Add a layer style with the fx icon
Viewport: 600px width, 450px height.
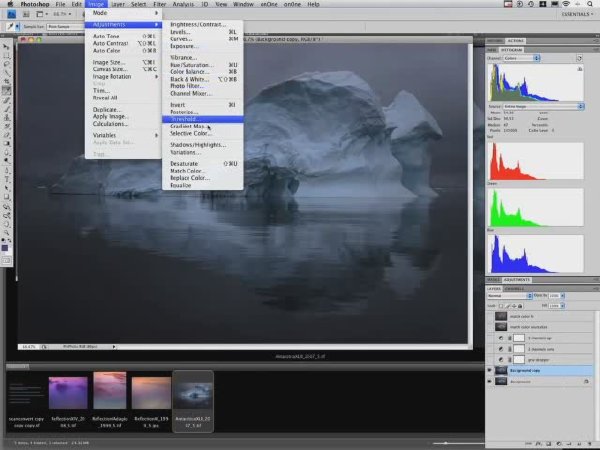(538, 443)
